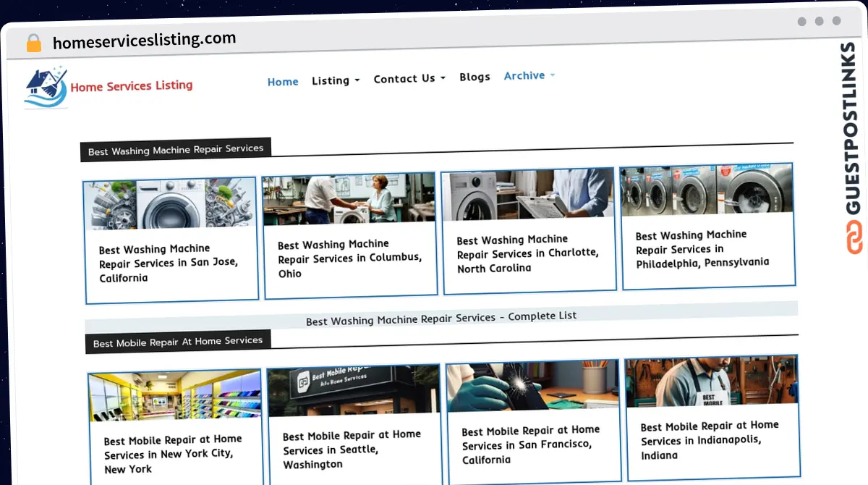Viewport: 868px width, 485px height.
Task: Click the Seattle mobile repair storefront image
Action: (353, 392)
